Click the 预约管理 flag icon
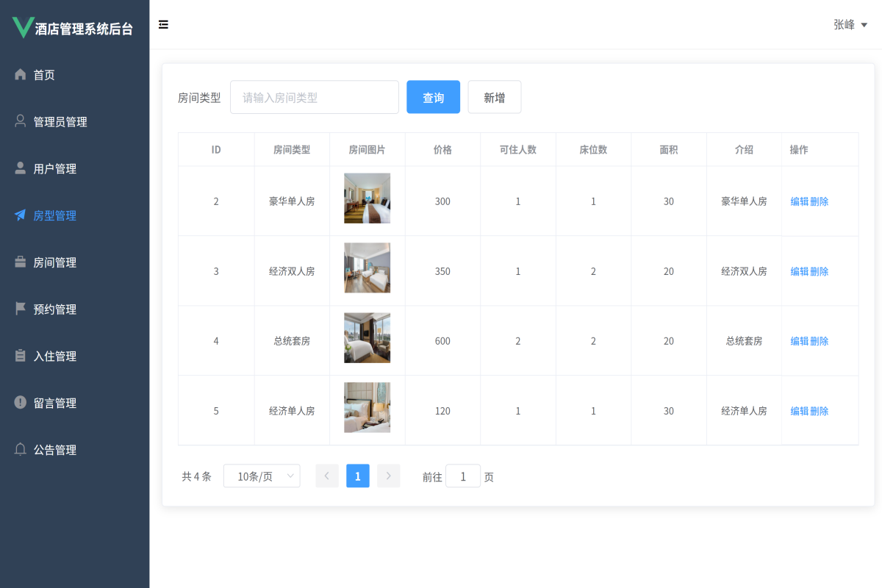Image resolution: width=882 pixels, height=588 pixels. pyautogui.click(x=18, y=309)
